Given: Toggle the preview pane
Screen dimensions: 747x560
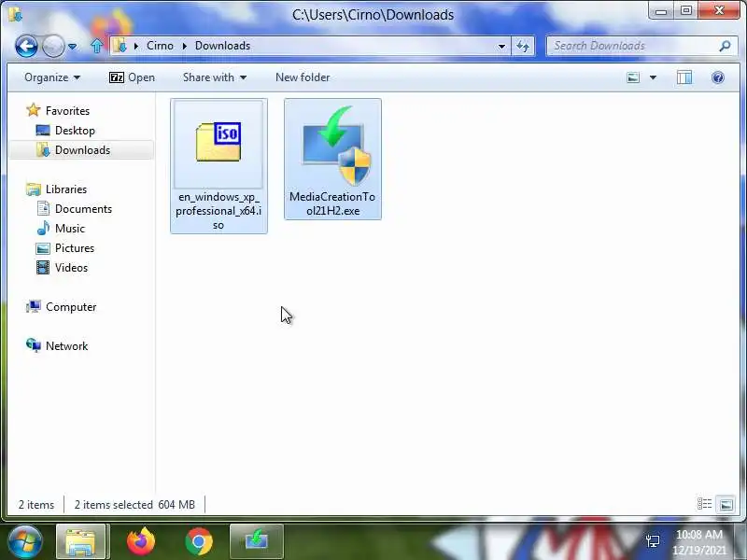Looking at the screenshot, I should 684,77.
